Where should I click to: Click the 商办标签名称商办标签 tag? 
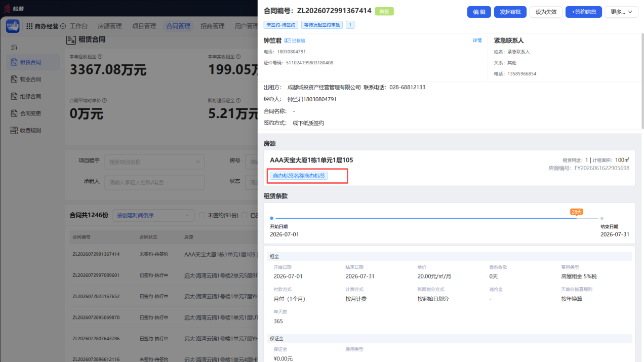[299, 176]
